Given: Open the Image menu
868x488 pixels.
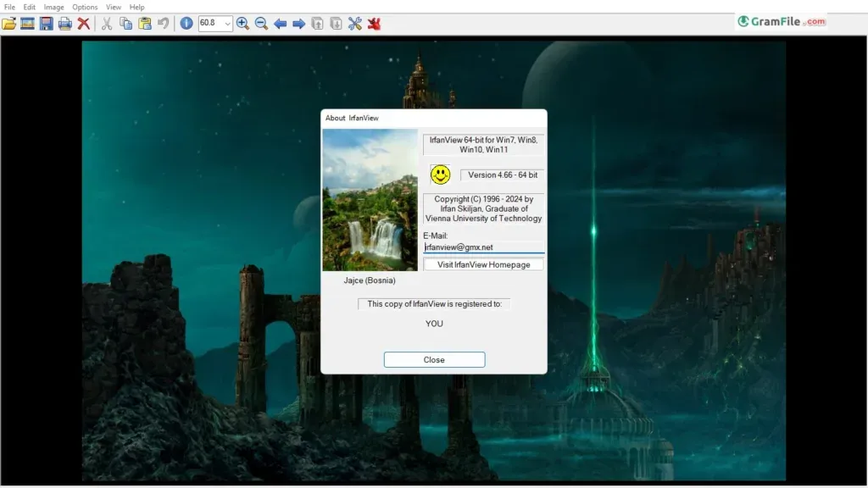Looking at the screenshot, I should point(53,7).
